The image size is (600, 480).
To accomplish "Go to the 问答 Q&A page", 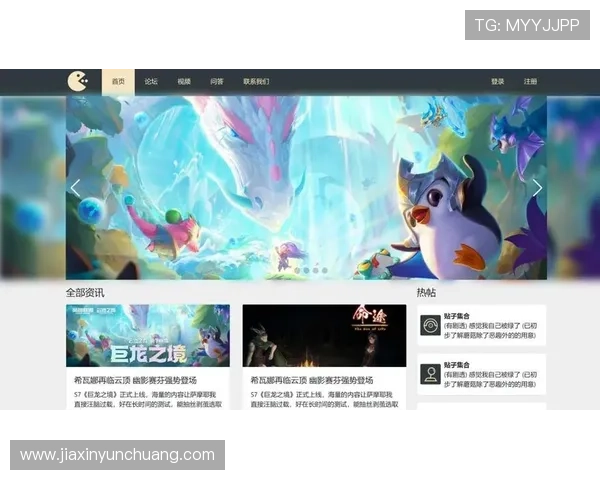I will coord(217,81).
